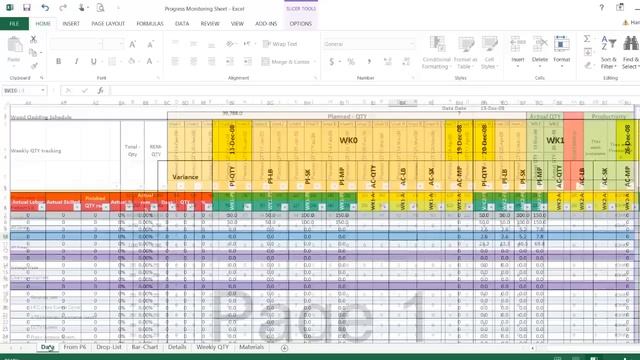Apply comma style
Screen dimensions: 640x360
[x=369, y=62]
